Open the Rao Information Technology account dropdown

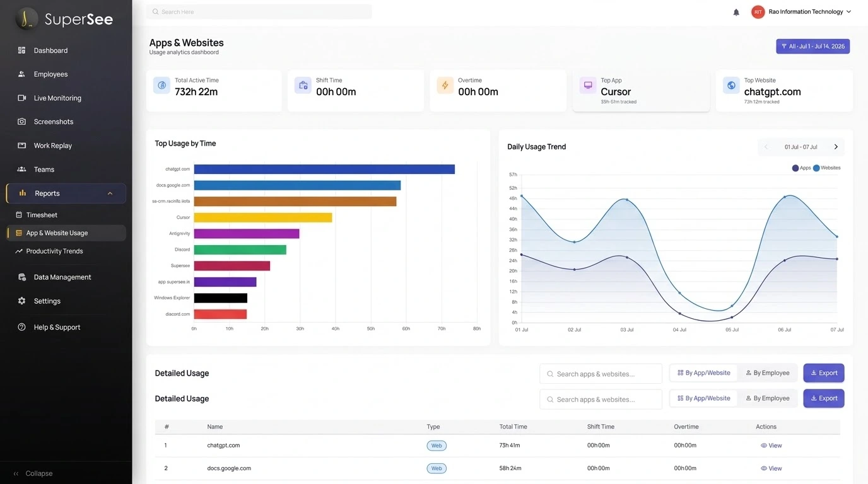(809, 12)
